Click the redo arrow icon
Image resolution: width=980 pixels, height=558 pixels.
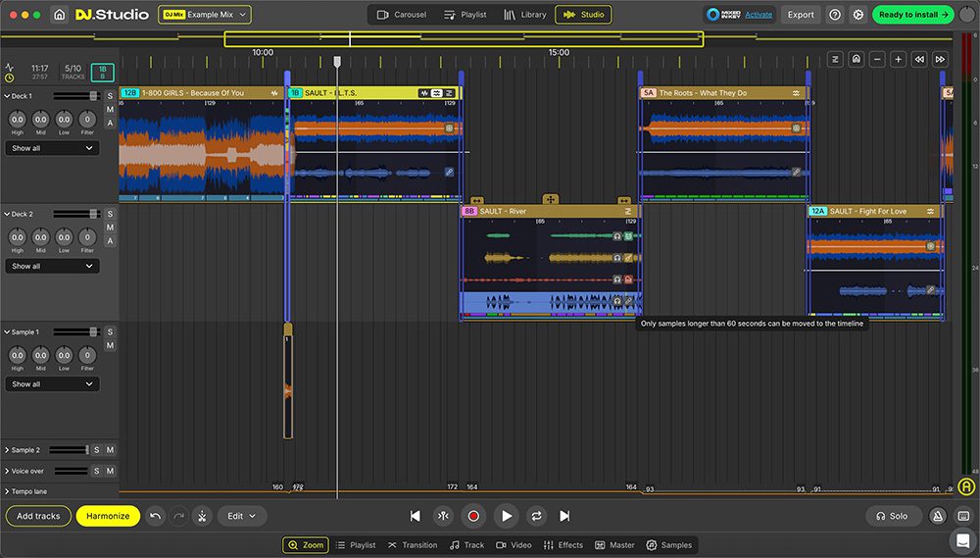[x=178, y=516]
